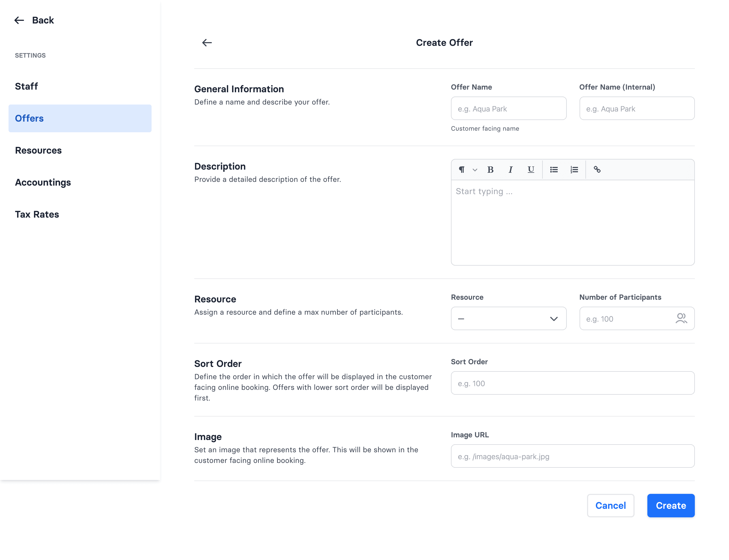Open Tax Rates settings

pos(80,214)
